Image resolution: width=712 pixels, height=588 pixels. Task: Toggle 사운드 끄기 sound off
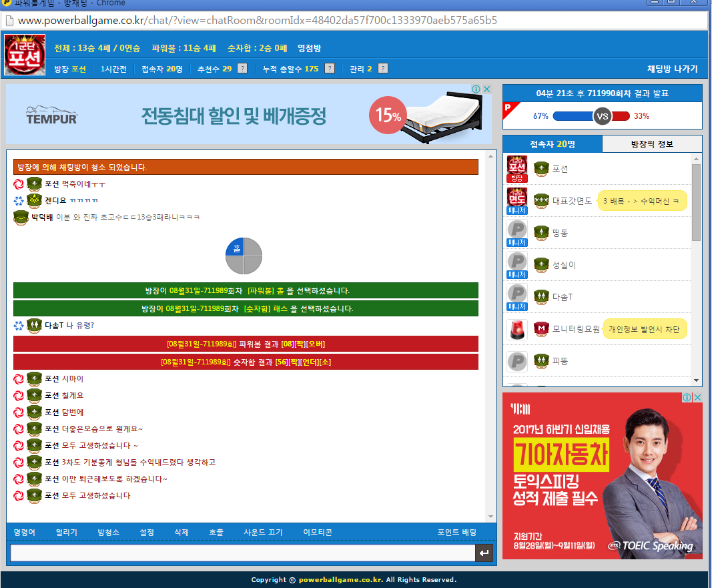click(263, 532)
